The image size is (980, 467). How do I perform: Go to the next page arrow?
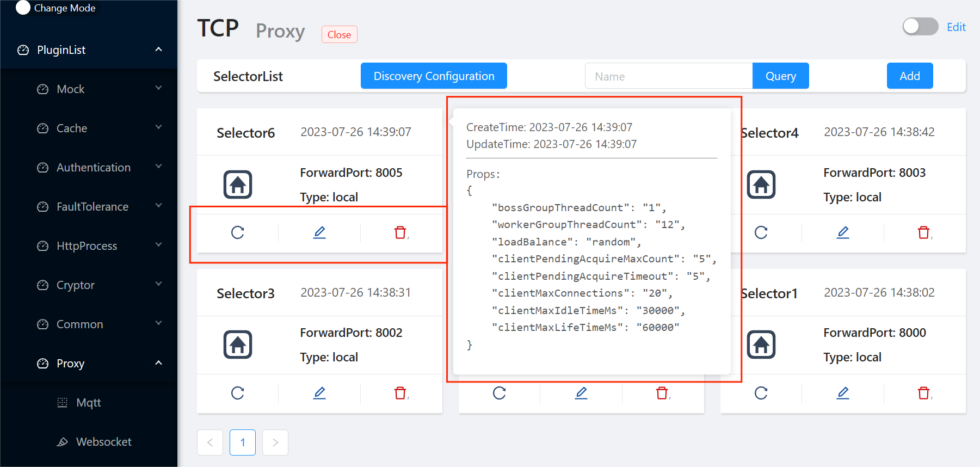click(x=275, y=443)
